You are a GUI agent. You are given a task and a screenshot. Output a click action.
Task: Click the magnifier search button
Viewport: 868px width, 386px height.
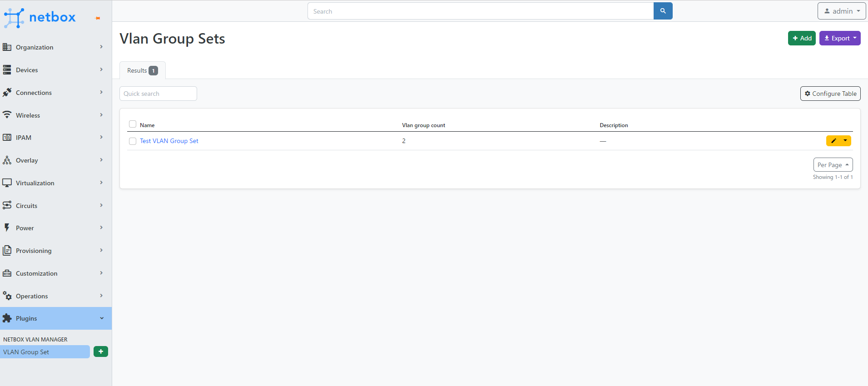point(663,11)
